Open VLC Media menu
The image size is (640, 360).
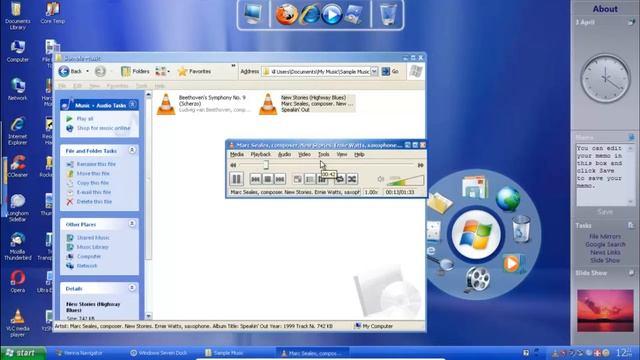tap(237, 154)
